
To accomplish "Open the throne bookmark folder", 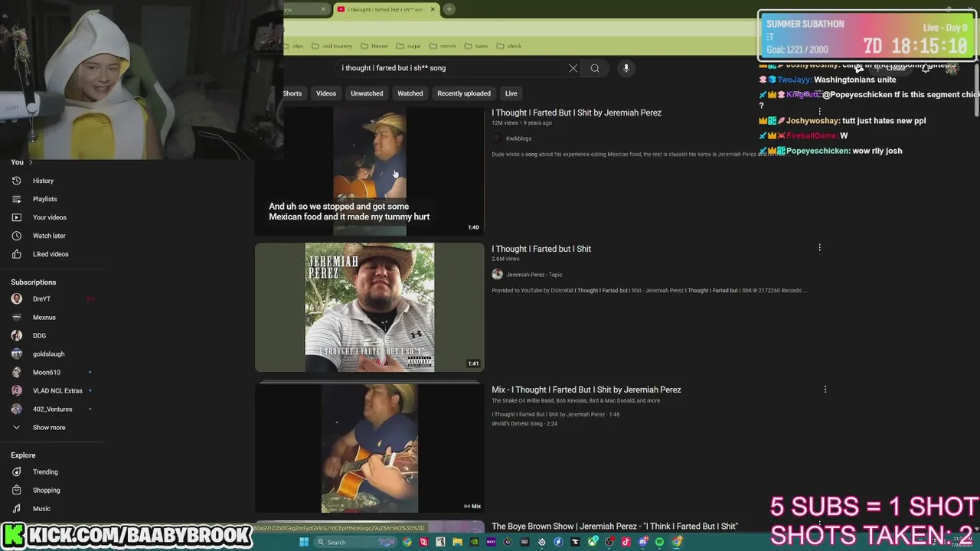I will pos(374,46).
